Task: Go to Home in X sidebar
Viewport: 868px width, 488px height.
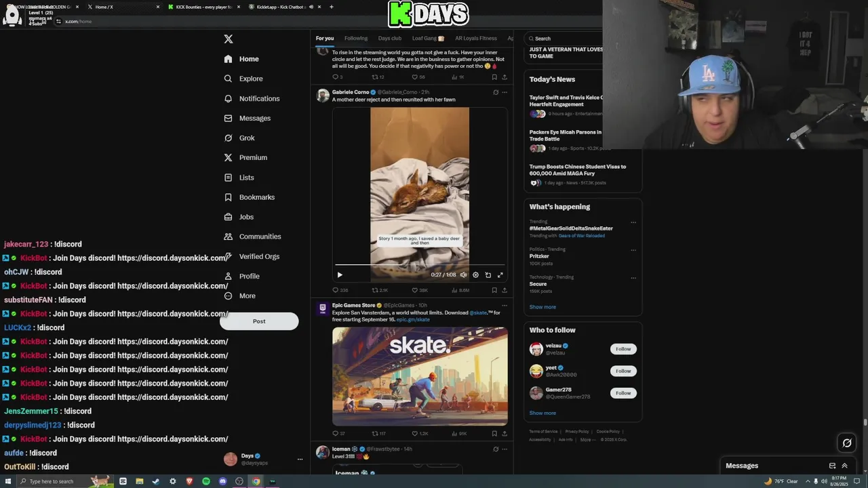Action: point(241,59)
